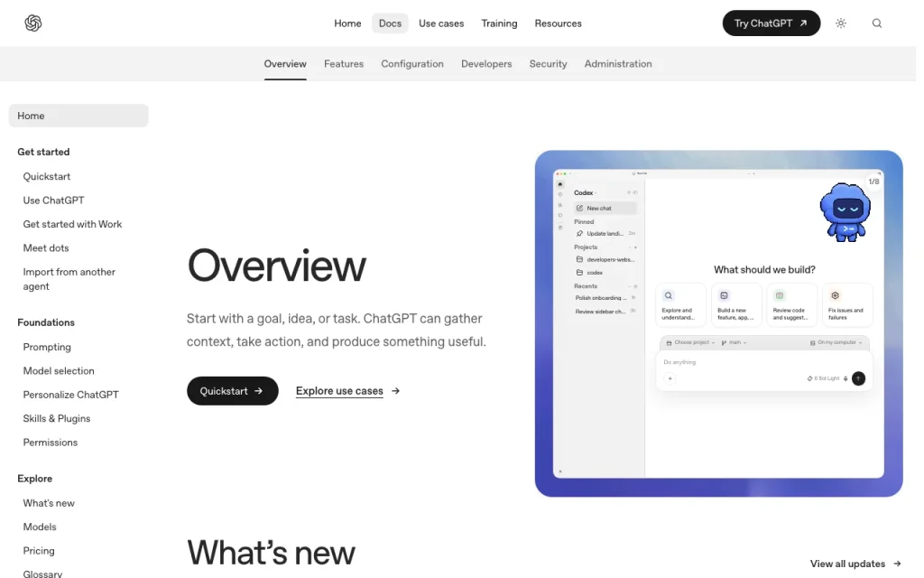Click 'Explore' sidebar section heading
924x578 pixels.
[35, 479]
